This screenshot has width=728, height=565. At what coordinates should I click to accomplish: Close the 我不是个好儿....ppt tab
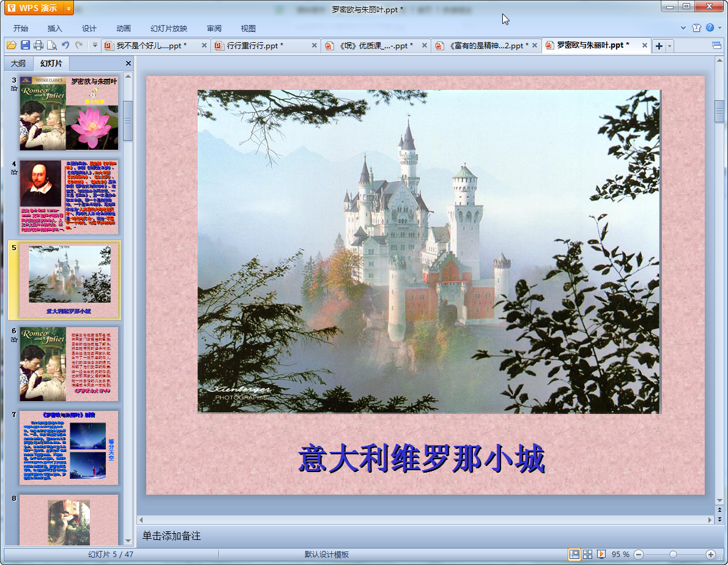tap(204, 45)
